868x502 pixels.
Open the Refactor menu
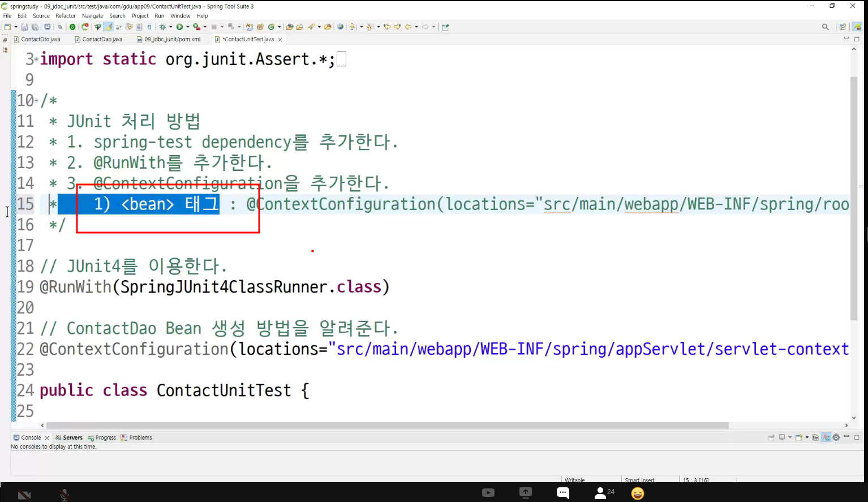(66, 16)
